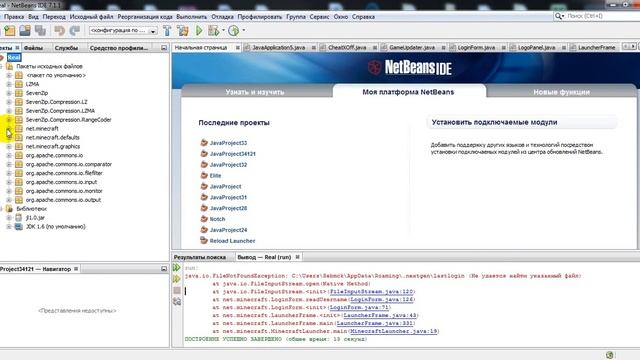Follow the LauncherFrame.java:43 stack trace link
The width and height of the screenshot is (640, 360).
[380, 315]
